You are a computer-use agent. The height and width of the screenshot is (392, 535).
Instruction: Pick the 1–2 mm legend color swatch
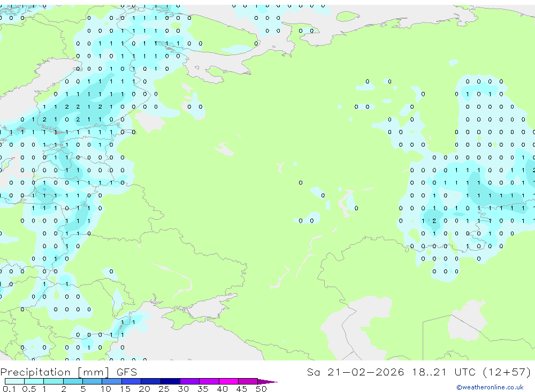[53, 381]
